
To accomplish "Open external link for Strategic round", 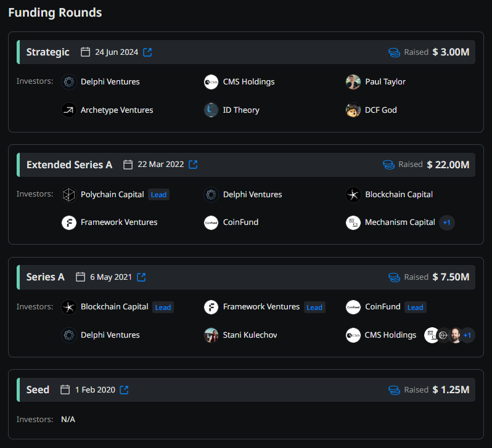I will coord(147,52).
